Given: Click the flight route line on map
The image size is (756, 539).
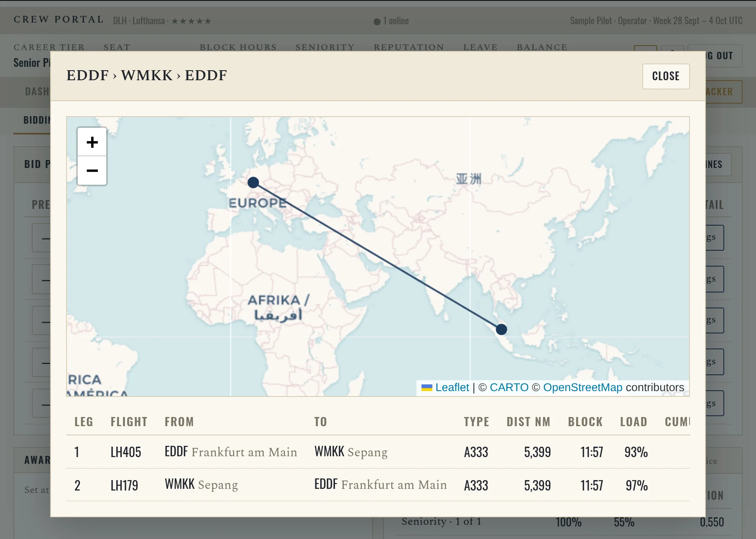Looking at the screenshot, I should (377, 256).
